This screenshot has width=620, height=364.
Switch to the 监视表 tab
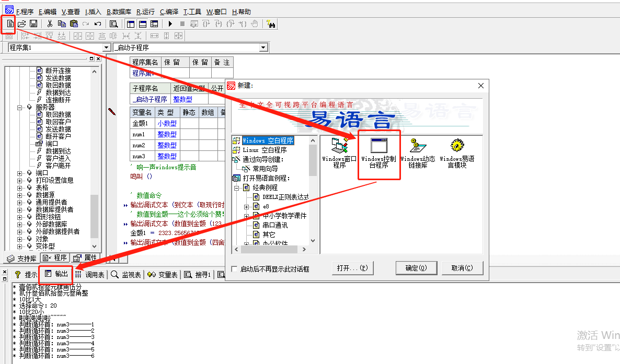127,275
